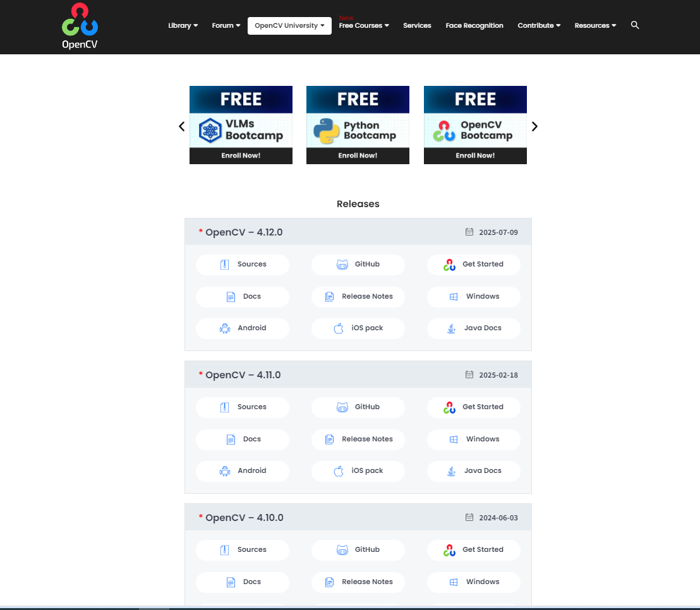Expand the Resources dropdown menu

pos(595,25)
